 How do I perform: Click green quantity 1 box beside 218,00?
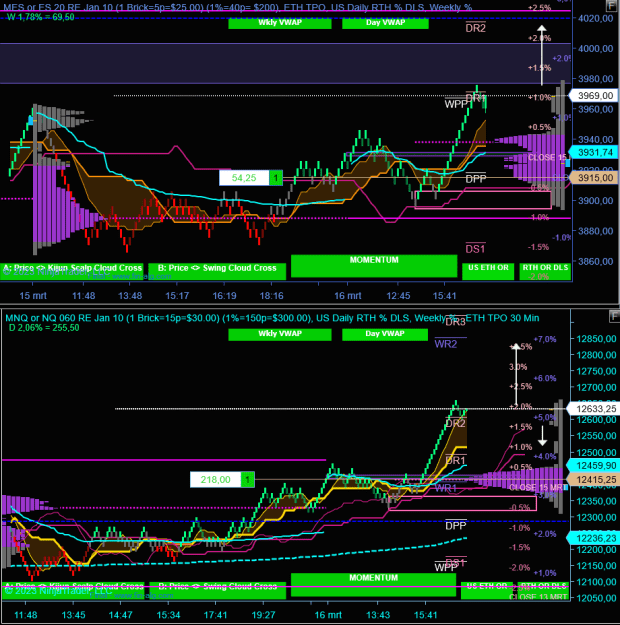pyautogui.click(x=248, y=480)
